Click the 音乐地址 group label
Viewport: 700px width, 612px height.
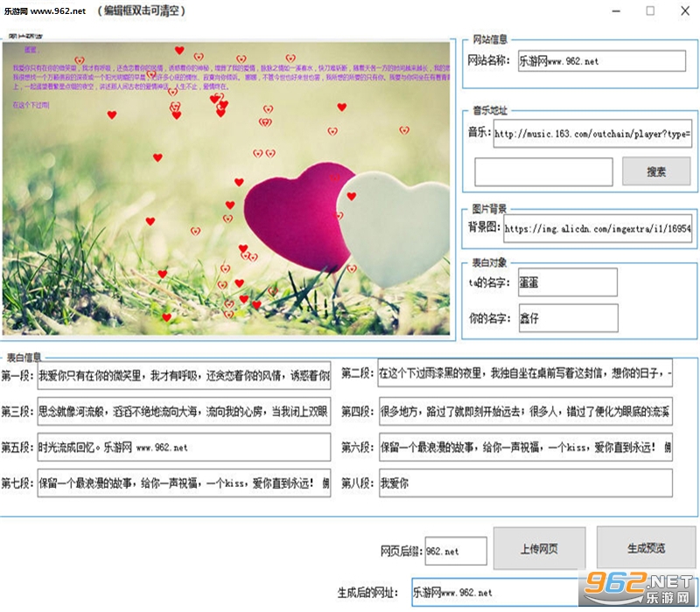coord(490,111)
